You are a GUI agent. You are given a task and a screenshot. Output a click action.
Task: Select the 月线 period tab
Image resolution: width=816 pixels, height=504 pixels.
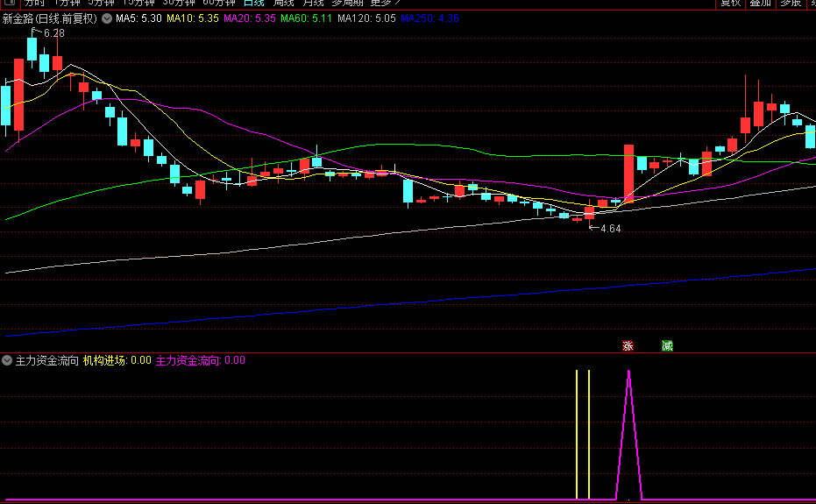313,3
